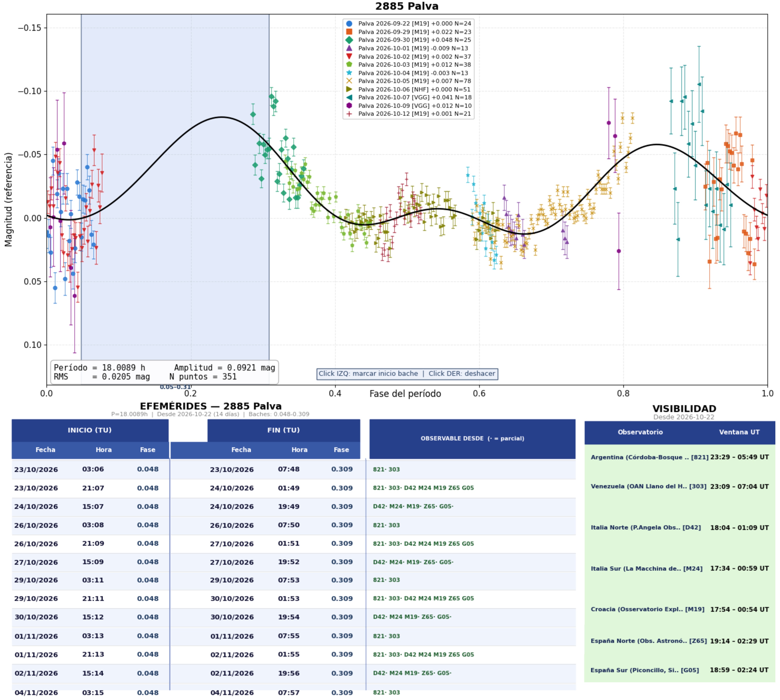Click the FIN (TU) table header

coord(284,430)
